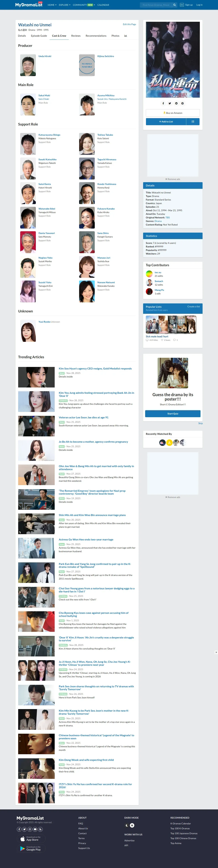Open Yuui Ryoko's name link
This screenshot has width=218, height=868.
pos(44,322)
